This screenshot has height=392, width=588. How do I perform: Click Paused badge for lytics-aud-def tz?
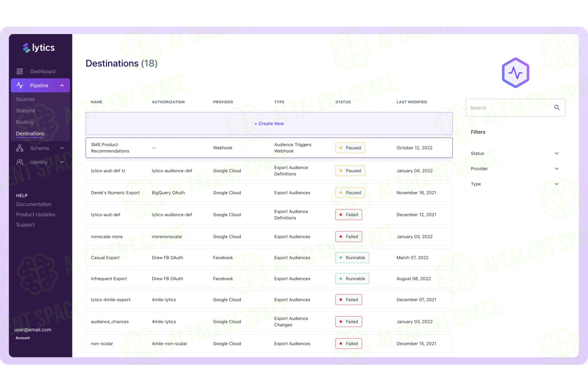point(350,171)
